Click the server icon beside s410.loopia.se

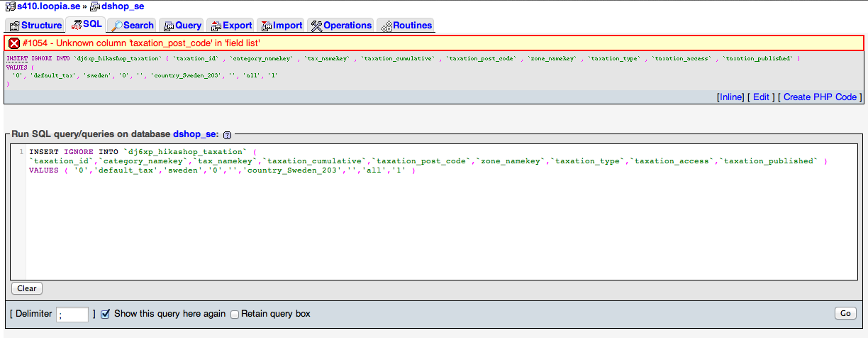click(10, 6)
